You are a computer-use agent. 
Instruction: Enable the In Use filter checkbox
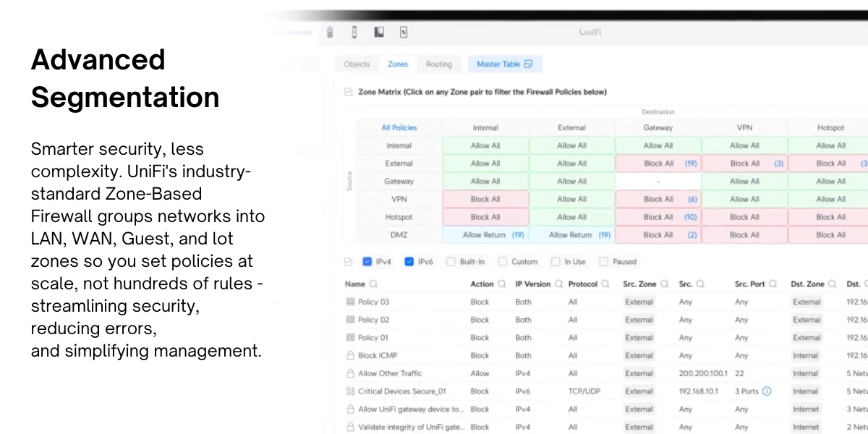556,262
